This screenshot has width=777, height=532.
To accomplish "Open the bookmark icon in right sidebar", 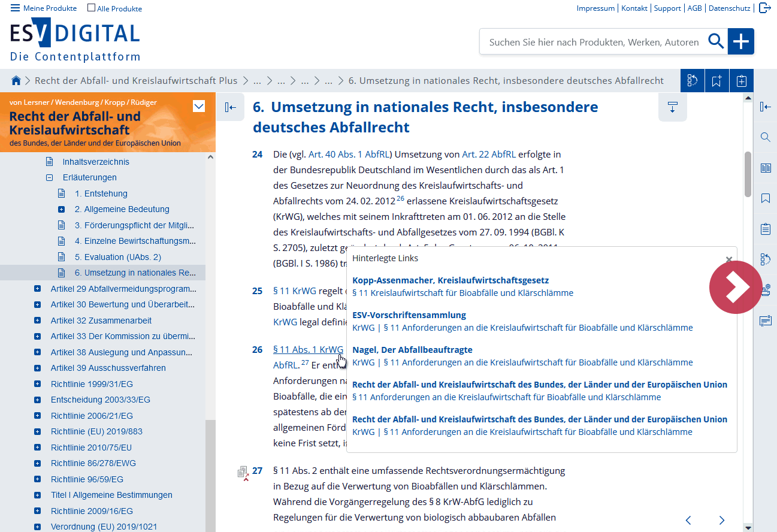I will pyautogui.click(x=765, y=198).
